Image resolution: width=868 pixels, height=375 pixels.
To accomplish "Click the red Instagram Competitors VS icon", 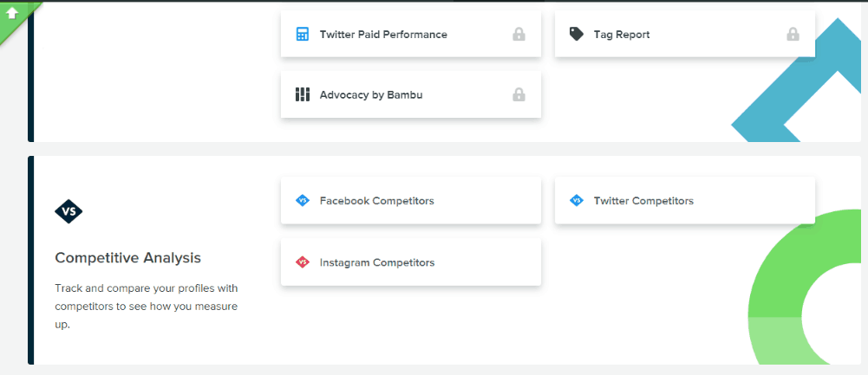I will [x=303, y=262].
